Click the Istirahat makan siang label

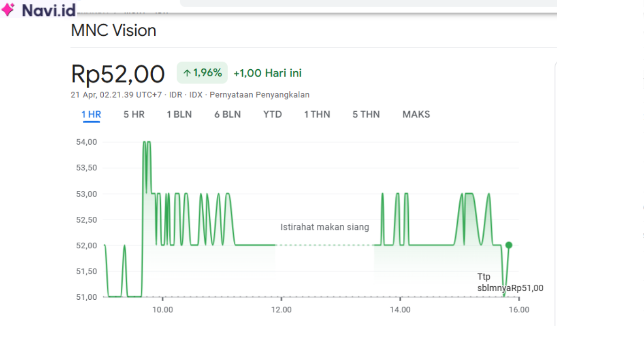click(325, 227)
